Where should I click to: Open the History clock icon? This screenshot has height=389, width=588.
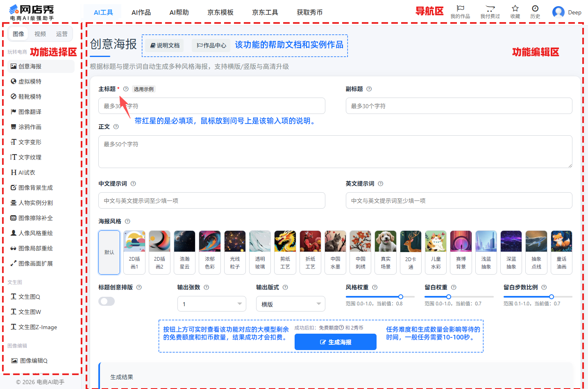tap(535, 9)
